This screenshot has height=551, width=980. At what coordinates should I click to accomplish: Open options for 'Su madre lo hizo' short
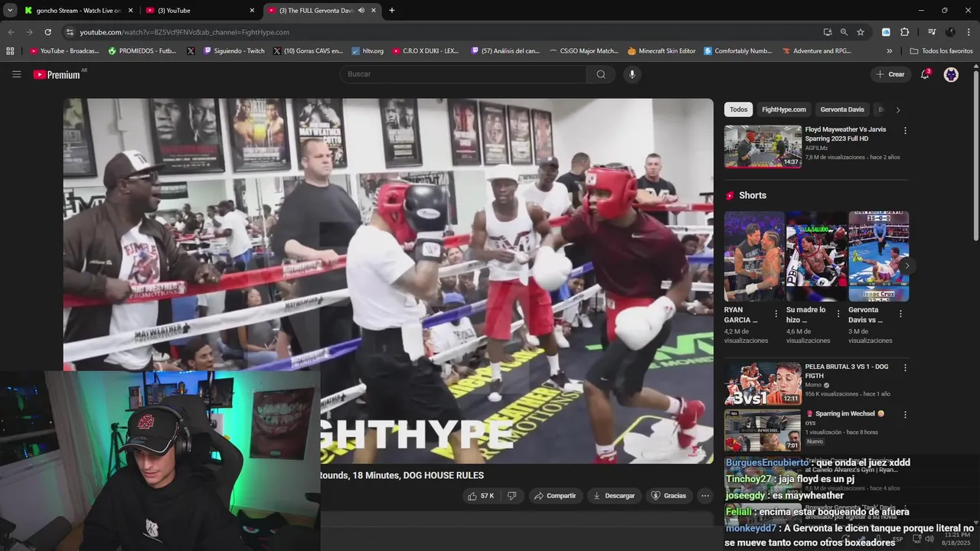(x=838, y=314)
